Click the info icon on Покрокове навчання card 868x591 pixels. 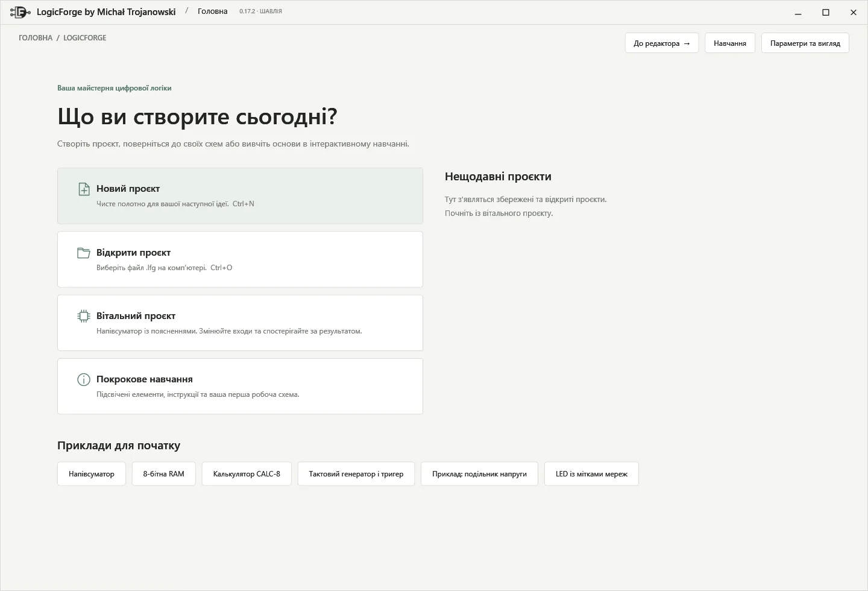tap(84, 380)
